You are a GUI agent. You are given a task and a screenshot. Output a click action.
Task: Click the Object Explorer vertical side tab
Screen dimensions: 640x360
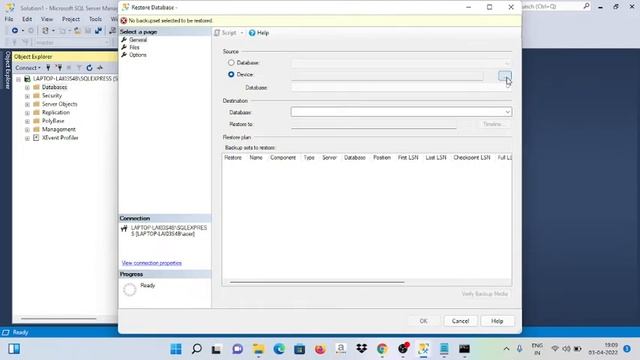pos(7,70)
